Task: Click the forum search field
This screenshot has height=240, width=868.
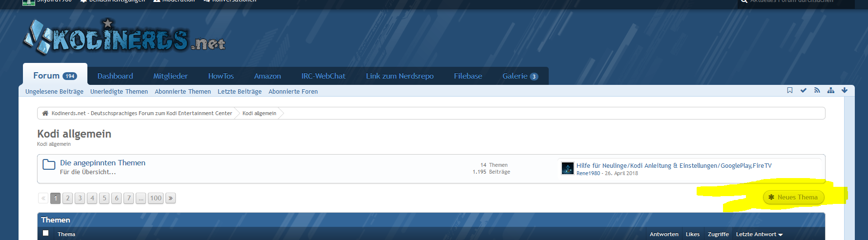Action: point(796,2)
